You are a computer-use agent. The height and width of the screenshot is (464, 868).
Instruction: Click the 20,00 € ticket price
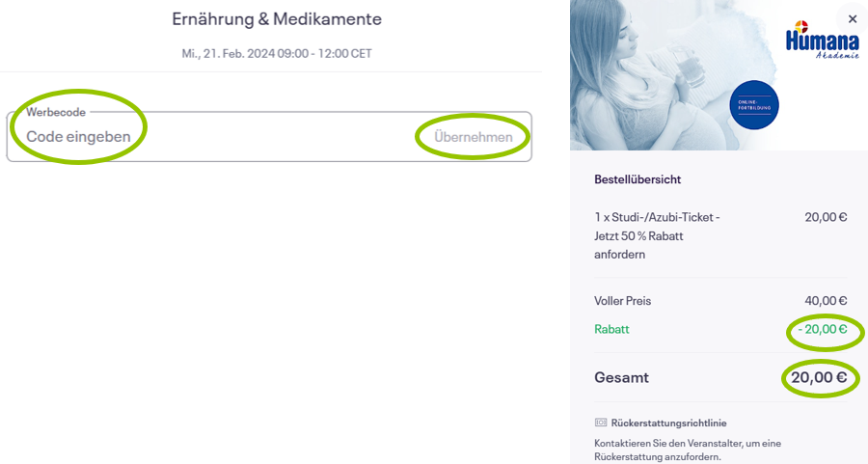coord(826,217)
